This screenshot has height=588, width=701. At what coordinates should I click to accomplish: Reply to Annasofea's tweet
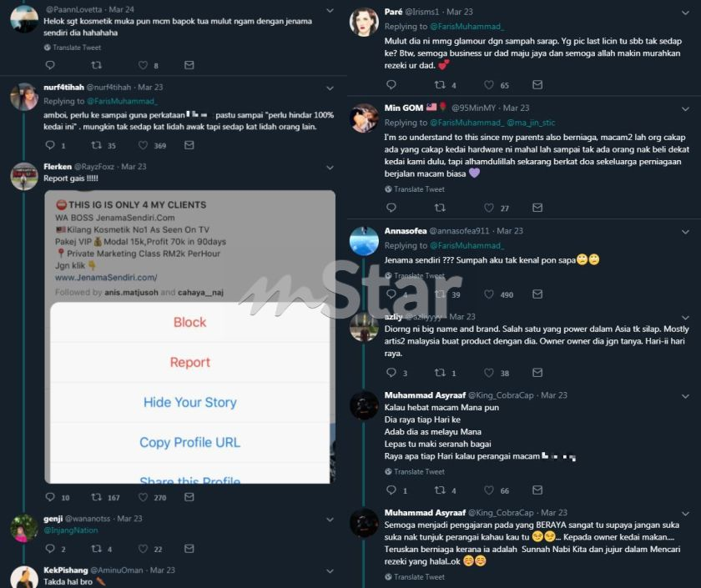(391, 294)
